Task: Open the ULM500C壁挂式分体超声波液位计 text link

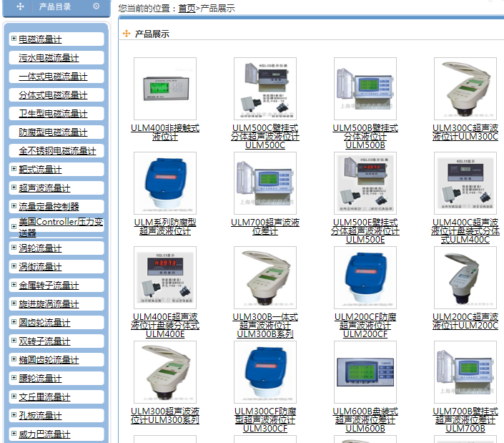Action: click(x=265, y=136)
